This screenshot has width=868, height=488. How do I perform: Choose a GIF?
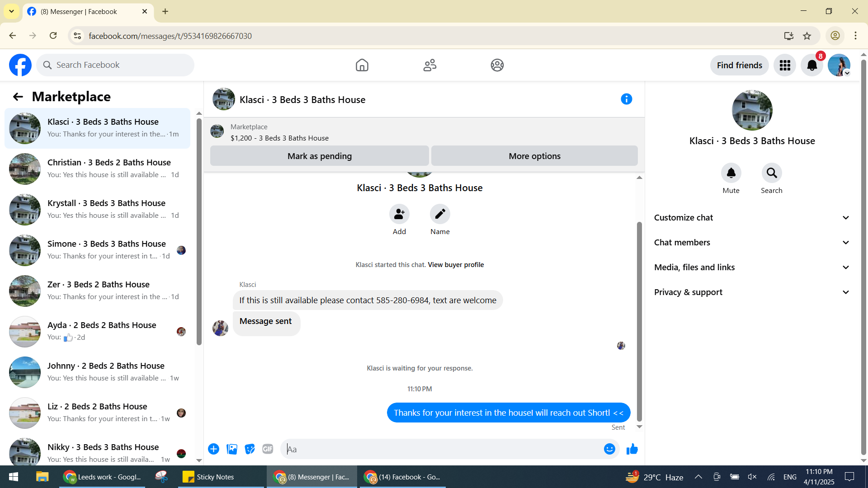click(268, 449)
